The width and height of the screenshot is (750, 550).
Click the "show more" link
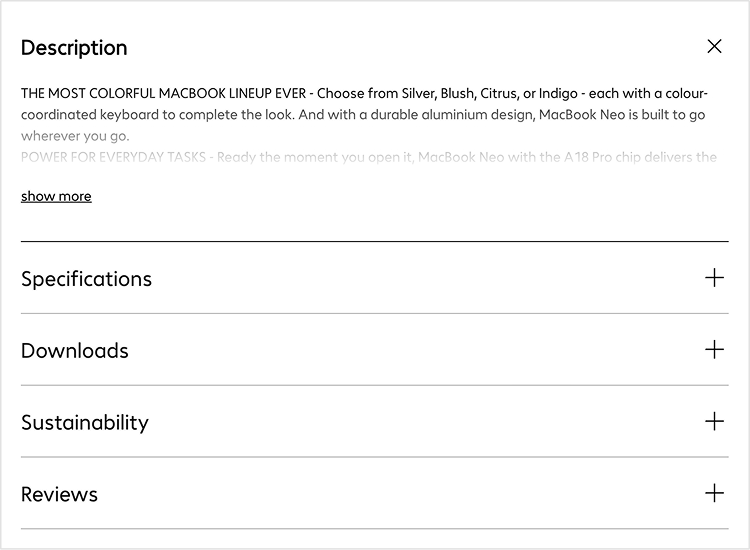click(x=56, y=196)
